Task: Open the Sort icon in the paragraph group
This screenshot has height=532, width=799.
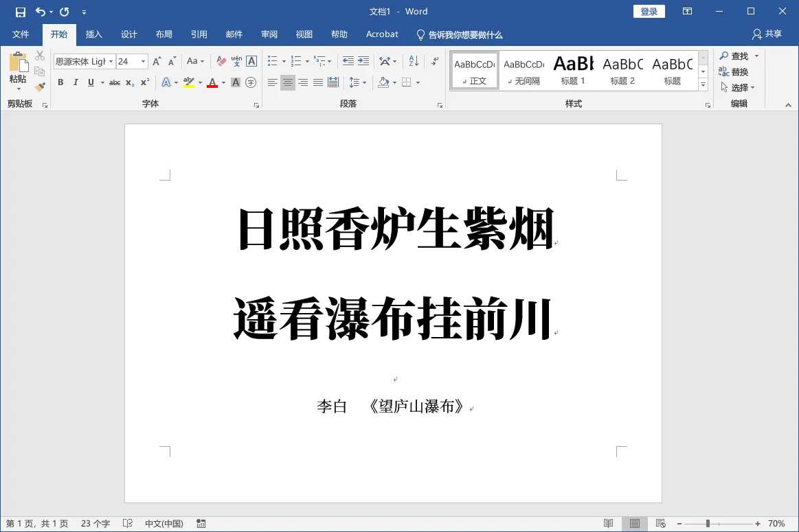Action: coord(413,61)
